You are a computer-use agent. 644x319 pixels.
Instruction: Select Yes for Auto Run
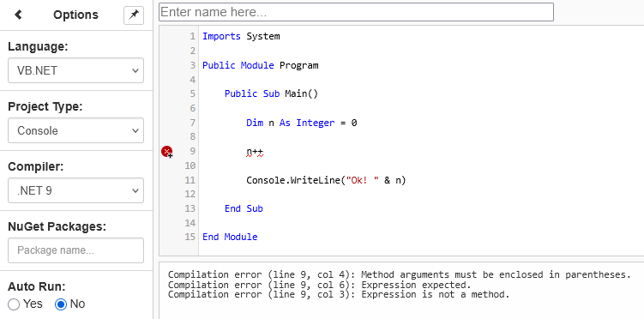14,304
